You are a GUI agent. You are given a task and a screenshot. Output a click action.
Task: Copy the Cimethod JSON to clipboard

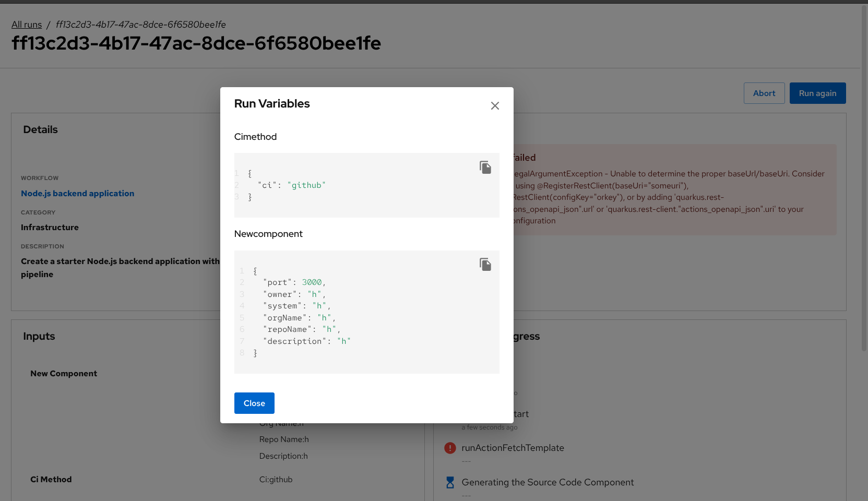(485, 167)
